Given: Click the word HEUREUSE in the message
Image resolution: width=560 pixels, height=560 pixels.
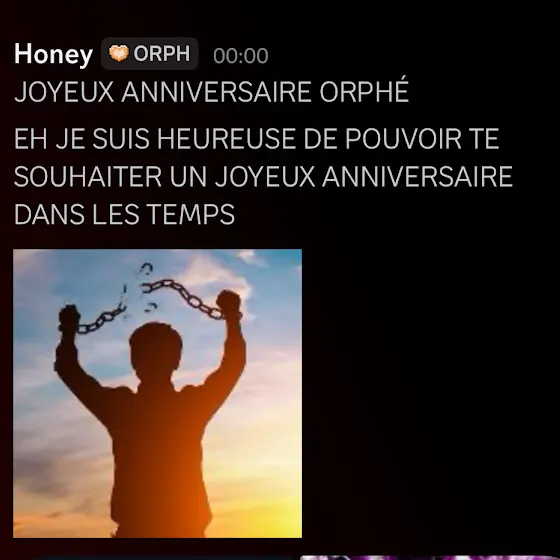Looking at the screenshot, I should pos(227,139).
